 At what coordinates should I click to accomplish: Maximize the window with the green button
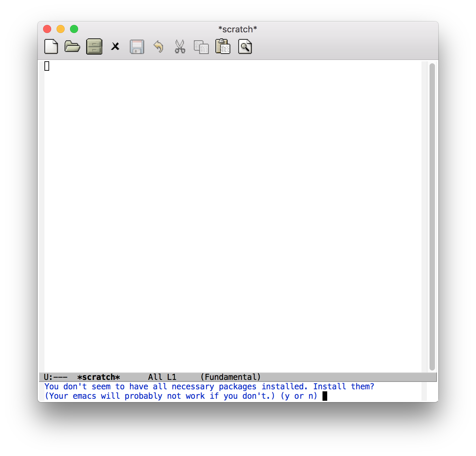coord(74,29)
